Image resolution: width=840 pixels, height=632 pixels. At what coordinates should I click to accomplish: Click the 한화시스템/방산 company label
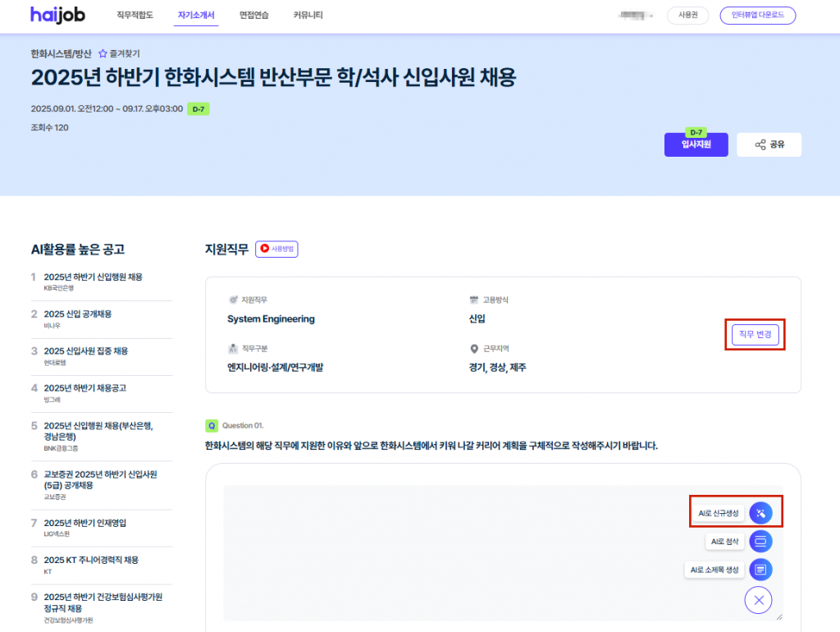tap(61, 53)
